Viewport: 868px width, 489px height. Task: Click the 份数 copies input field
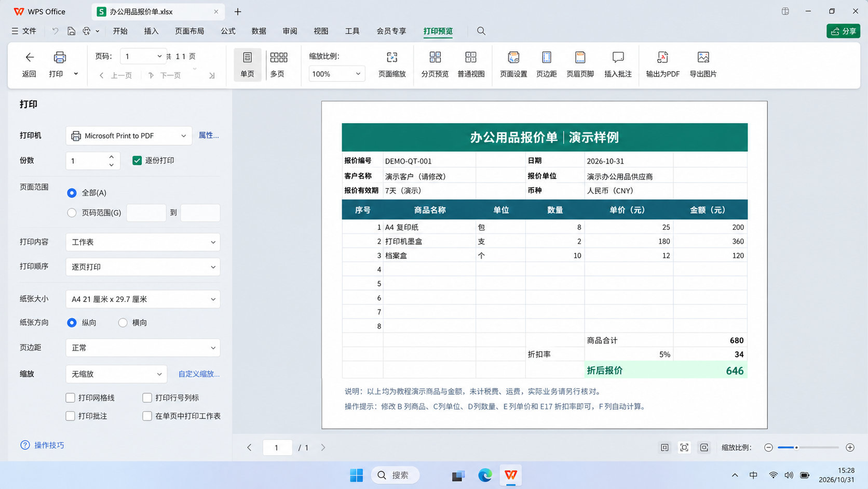coord(93,161)
